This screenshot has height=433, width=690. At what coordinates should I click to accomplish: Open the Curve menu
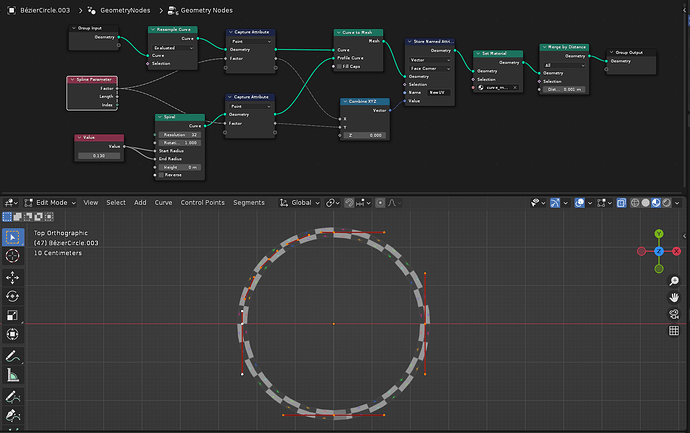click(x=163, y=203)
